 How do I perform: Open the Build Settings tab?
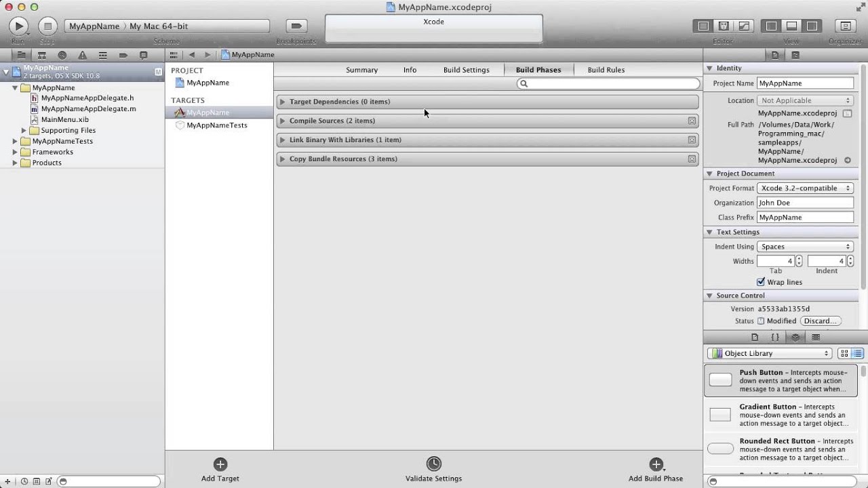[x=466, y=70]
